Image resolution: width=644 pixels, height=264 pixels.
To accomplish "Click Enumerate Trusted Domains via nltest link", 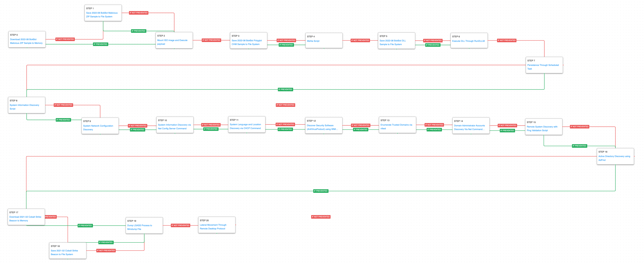I will tap(396, 125).
